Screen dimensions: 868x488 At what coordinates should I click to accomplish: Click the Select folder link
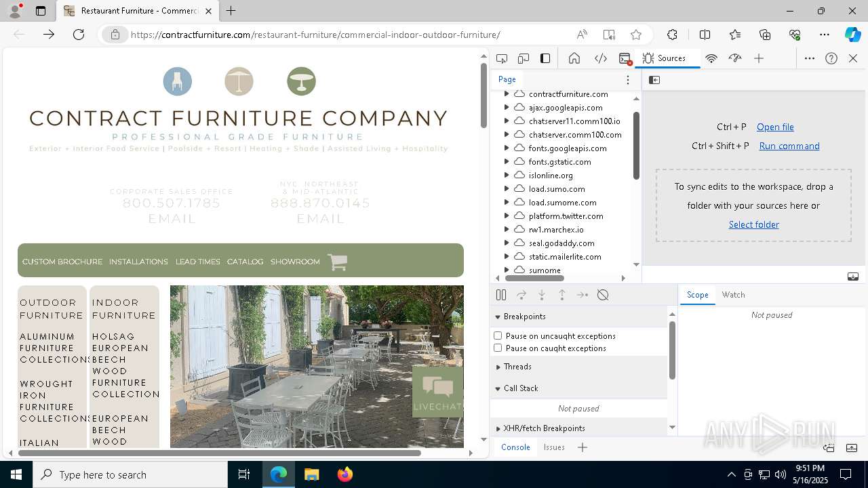tap(753, 224)
